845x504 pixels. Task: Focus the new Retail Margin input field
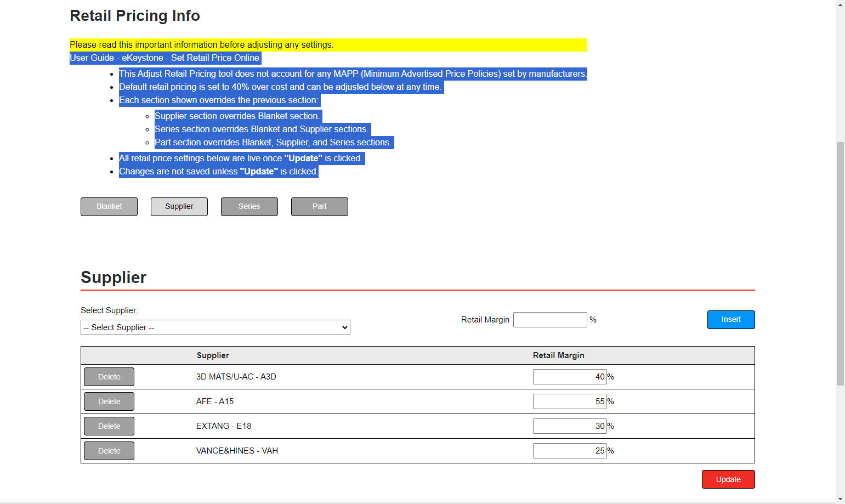pyautogui.click(x=550, y=320)
